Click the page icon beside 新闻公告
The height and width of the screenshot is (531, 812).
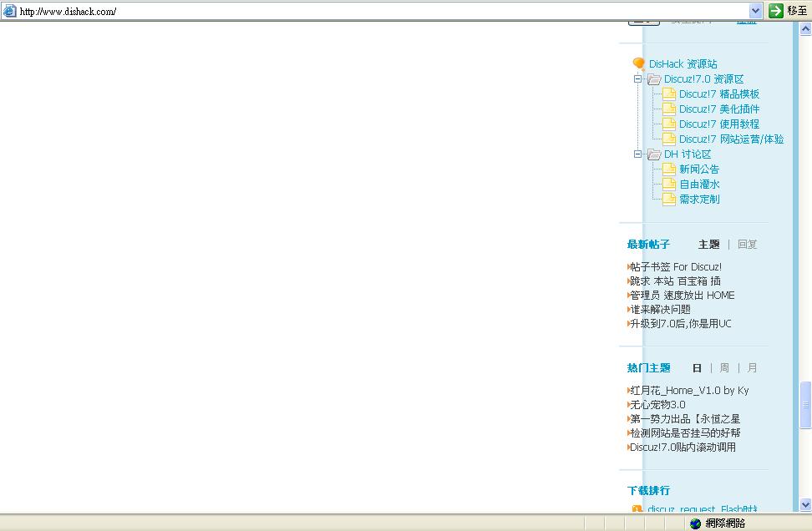tap(669, 169)
